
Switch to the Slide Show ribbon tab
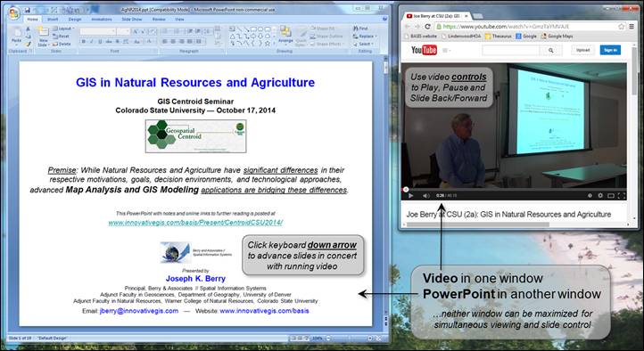pos(132,20)
